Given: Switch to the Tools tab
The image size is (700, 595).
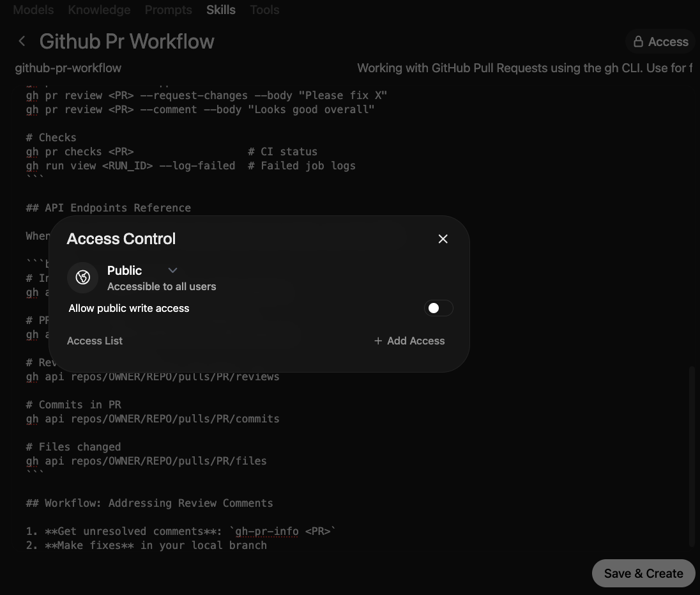Looking at the screenshot, I should point(264,10).
